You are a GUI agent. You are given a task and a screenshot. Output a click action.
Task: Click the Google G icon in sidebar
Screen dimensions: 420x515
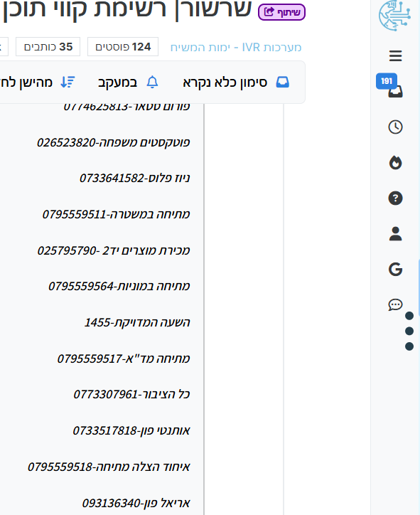(x=395, y=270)
